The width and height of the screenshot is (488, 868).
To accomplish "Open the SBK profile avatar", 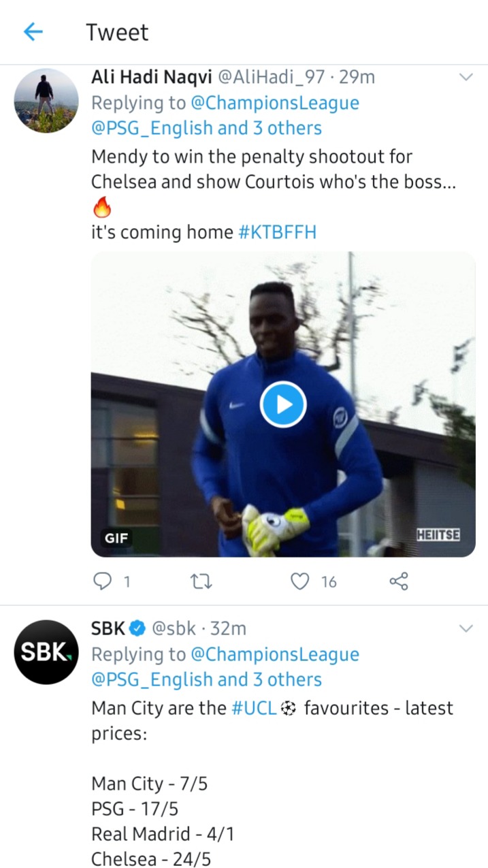I will (46, 652).
